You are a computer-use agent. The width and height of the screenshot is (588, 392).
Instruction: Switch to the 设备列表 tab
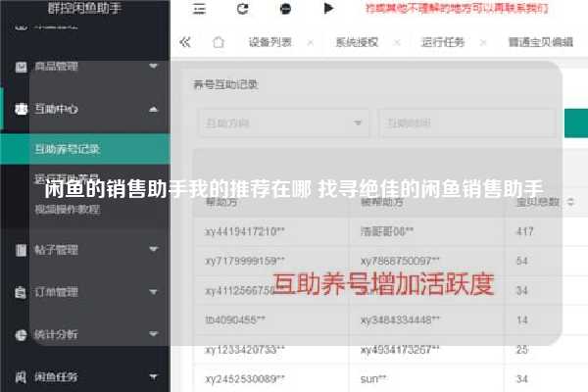(x=270, y=42)
